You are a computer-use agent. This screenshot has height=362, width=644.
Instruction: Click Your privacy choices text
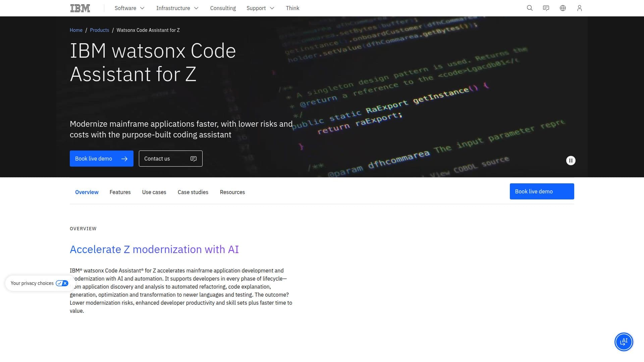tap(32, 283)
